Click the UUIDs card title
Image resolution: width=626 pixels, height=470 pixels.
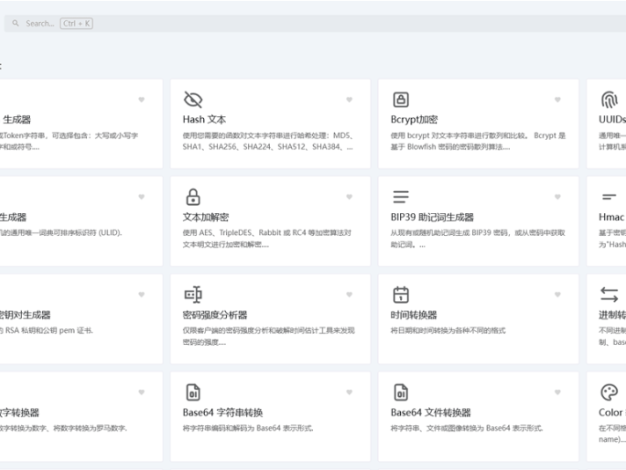(x=612, y=119)
